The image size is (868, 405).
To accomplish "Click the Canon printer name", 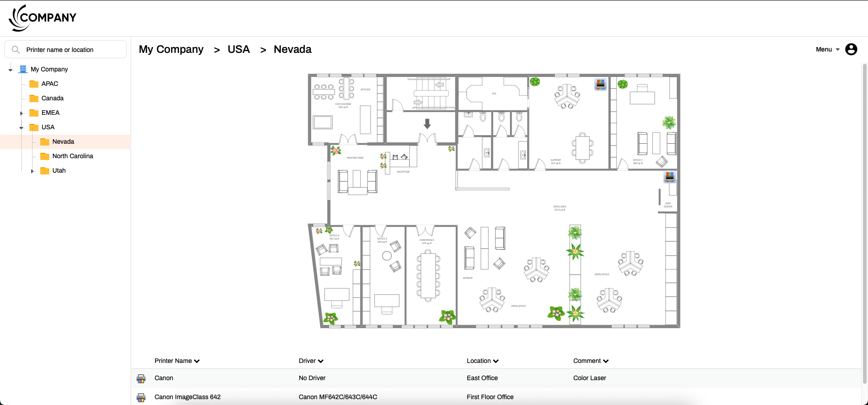I will pyautogui.click(x=164, y=378).
